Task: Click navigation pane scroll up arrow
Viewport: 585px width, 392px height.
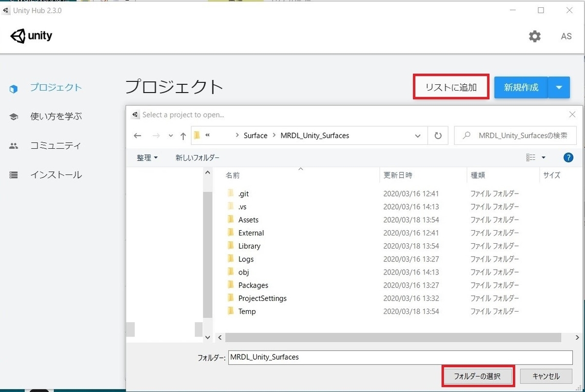Action: point(208,173)
